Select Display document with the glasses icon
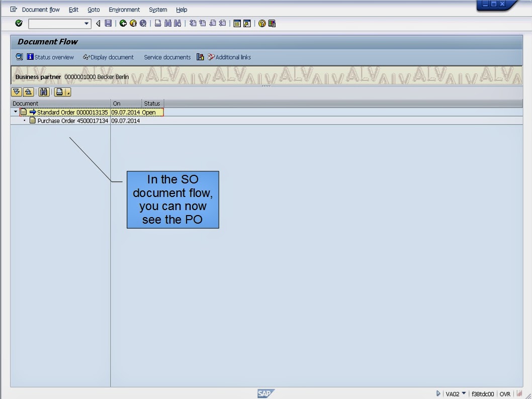 (108, 57)
